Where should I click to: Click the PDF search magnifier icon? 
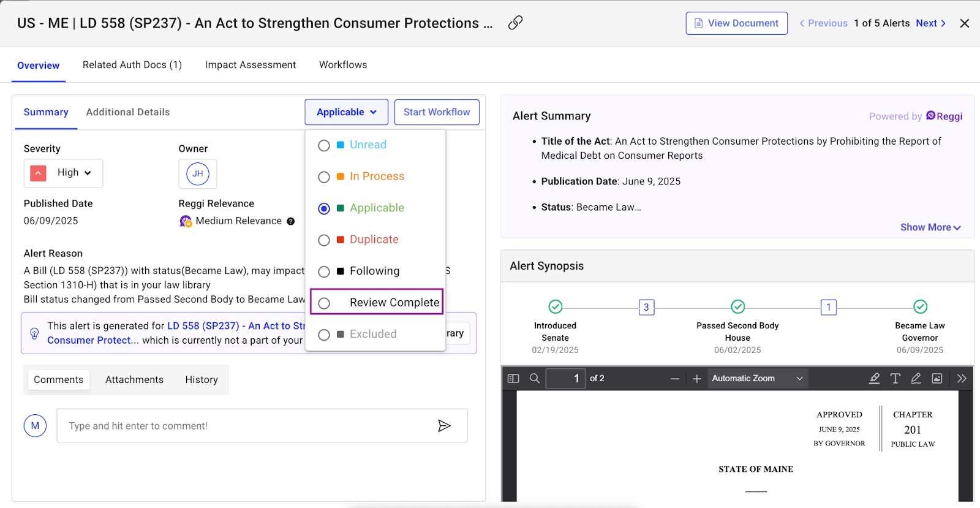(535, 379)
